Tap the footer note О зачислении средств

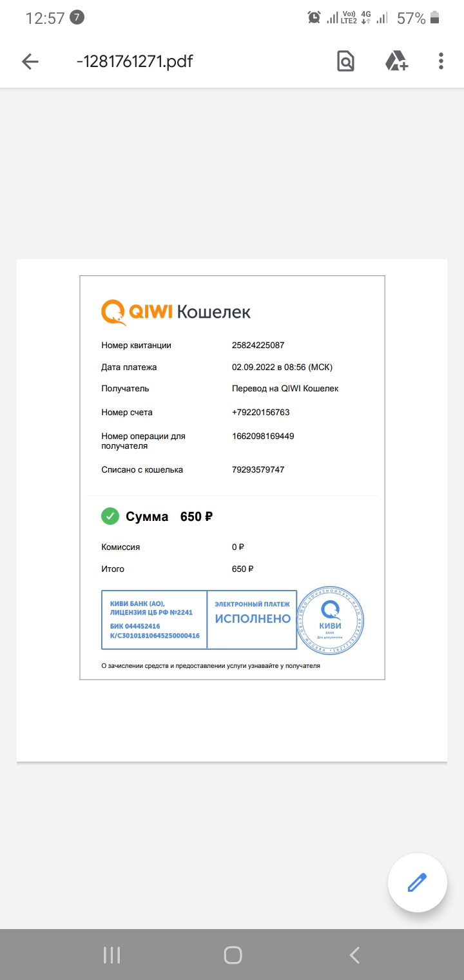[x=211, y=666]
